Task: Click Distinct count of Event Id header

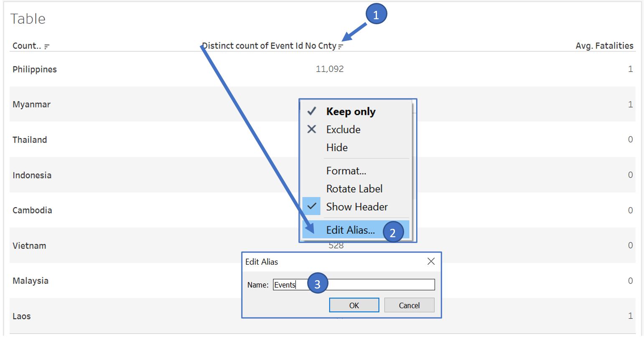Action: pyautogui.click(x=269, y=46)
